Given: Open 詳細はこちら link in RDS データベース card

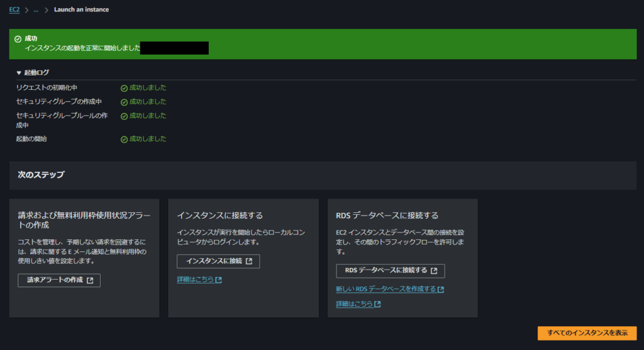Looking at the screenshot, I should (355, 304).
